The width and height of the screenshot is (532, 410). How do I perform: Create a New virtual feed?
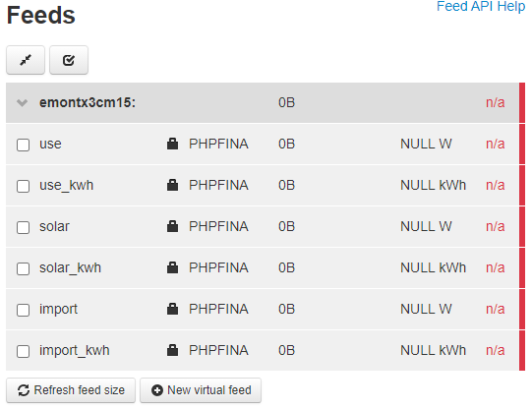201,390
